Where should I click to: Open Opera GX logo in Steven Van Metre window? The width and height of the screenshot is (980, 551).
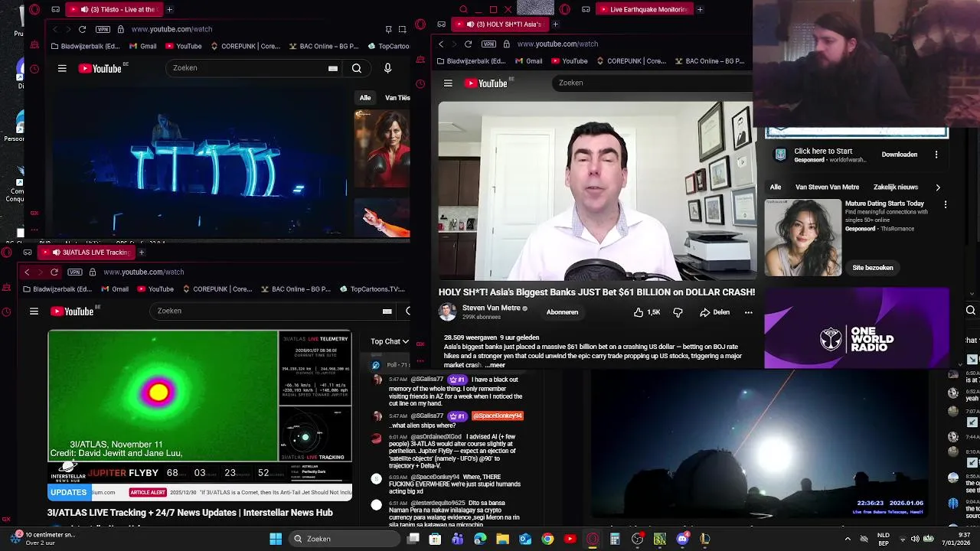coord(420,24)
